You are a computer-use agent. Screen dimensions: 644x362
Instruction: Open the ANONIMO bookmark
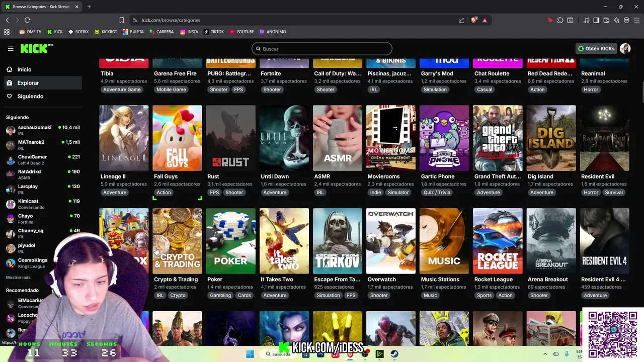tap(272, 32)
